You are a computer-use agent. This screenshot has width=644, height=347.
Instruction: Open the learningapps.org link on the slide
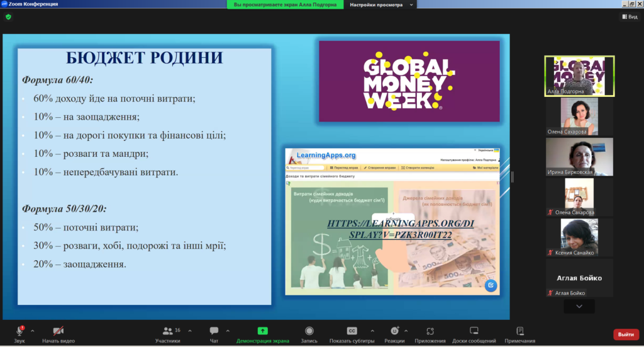point(401,229)
